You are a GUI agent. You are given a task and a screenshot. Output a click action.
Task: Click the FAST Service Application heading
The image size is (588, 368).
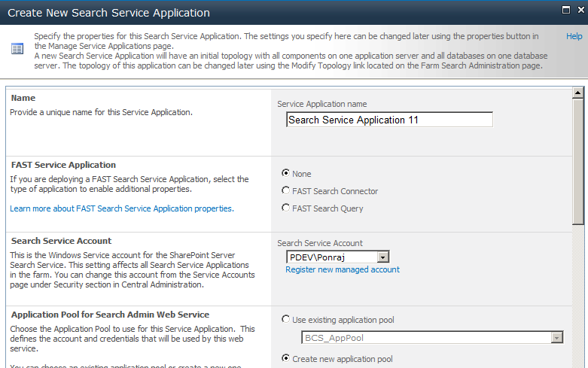tap(63, 165)
